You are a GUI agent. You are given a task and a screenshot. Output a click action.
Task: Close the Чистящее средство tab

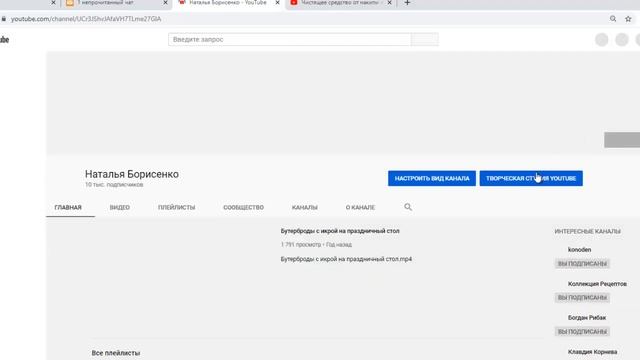(x=389, y=3)
